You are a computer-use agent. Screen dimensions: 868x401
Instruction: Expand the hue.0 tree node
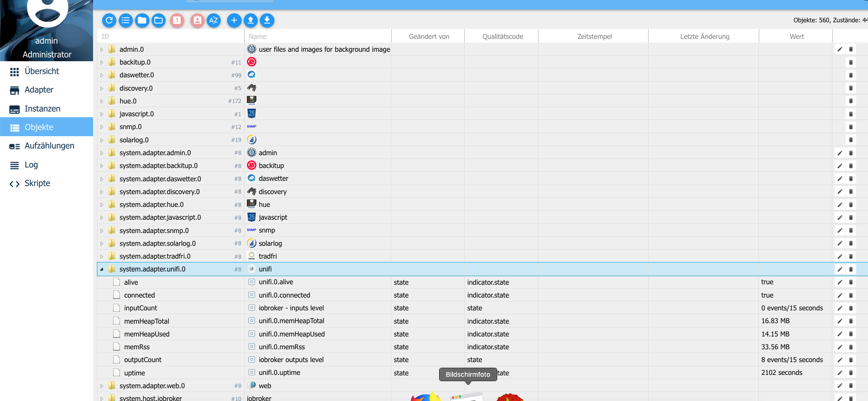102,101
